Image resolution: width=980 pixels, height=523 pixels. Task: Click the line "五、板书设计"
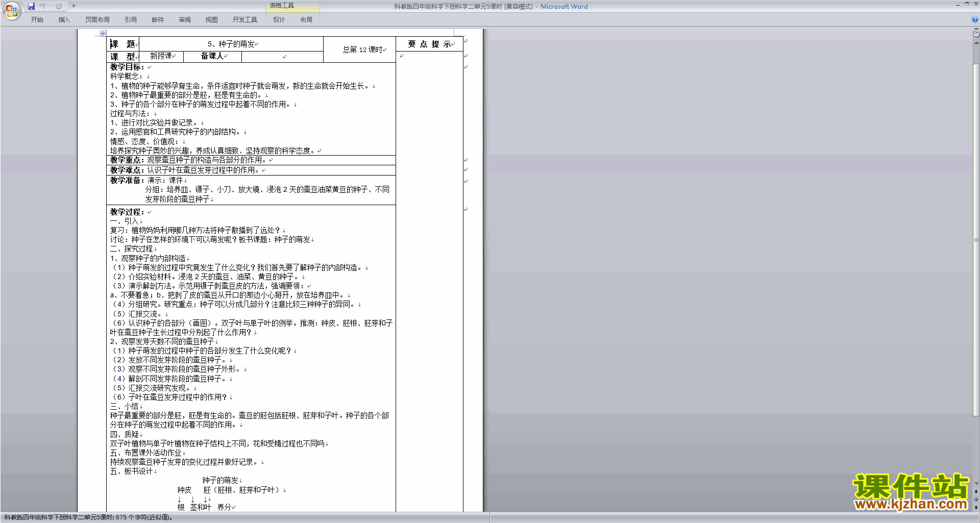tap(131, 471)
